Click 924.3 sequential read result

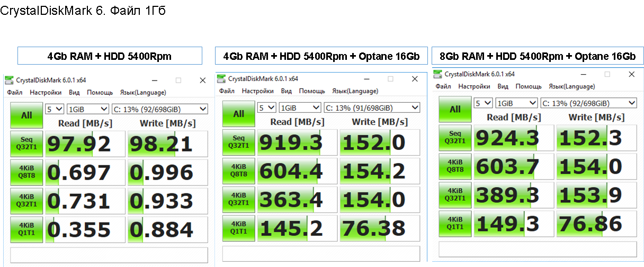pos(514,138)
